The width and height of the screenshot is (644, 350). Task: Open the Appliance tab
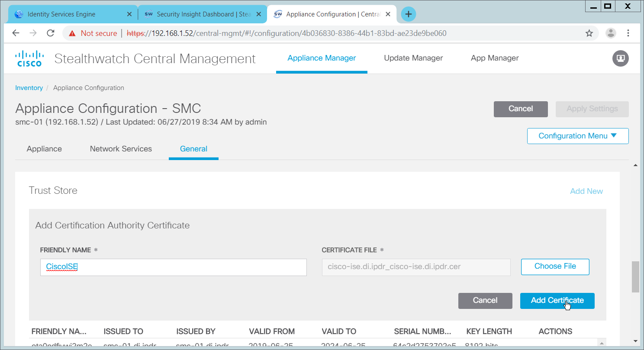point(44,149)
